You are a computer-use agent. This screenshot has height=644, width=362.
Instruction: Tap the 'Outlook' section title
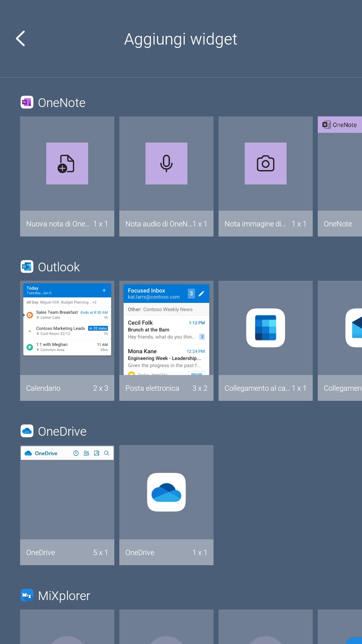click(59, 267)
